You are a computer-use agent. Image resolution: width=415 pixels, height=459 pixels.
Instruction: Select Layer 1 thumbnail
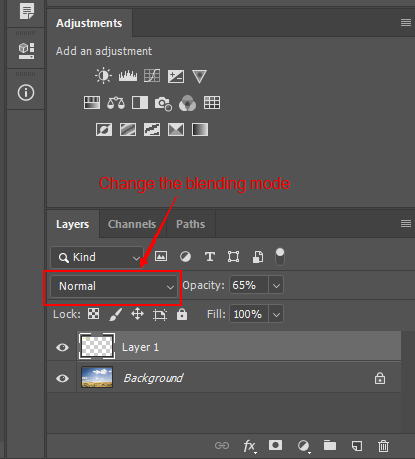tap(97, 346)
